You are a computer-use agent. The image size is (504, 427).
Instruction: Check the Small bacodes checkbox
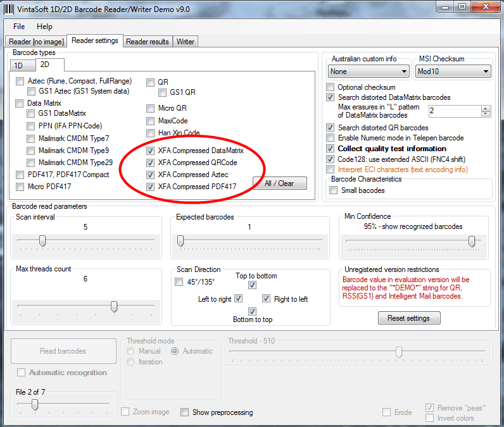334,190
